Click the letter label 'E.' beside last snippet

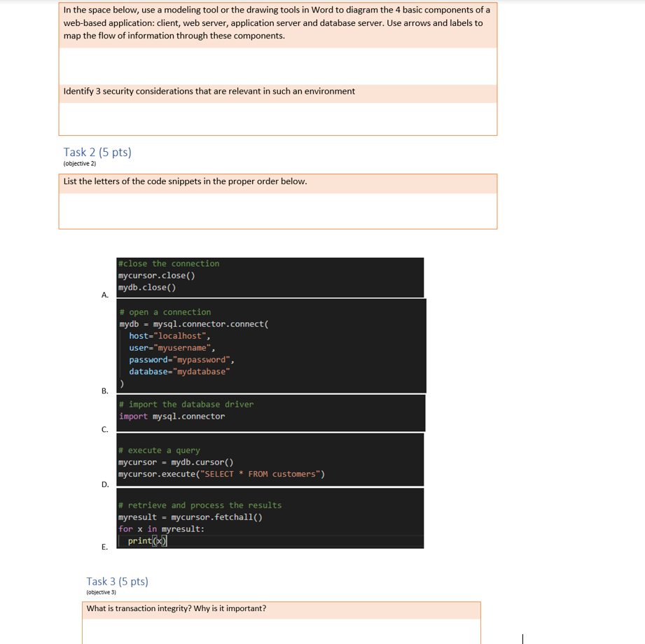click(104, 547)
